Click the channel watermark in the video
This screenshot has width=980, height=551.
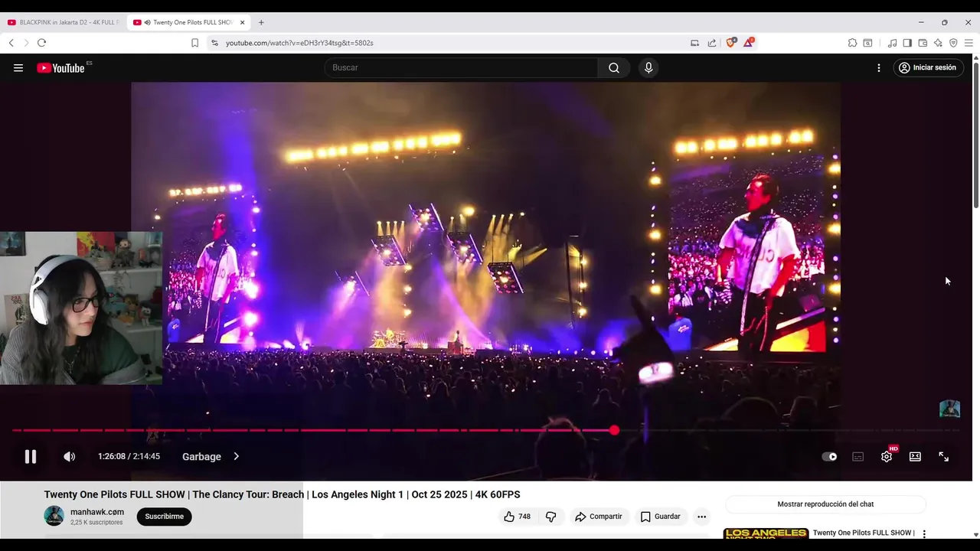949,409
